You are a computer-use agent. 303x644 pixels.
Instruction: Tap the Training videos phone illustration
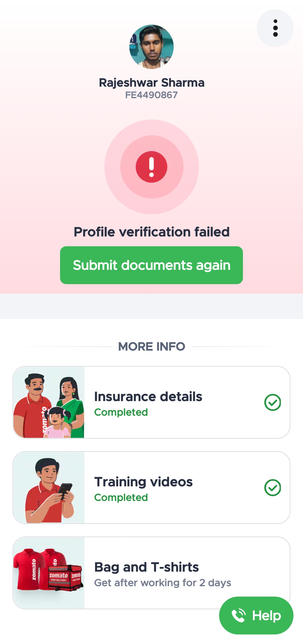click(49, 487)
